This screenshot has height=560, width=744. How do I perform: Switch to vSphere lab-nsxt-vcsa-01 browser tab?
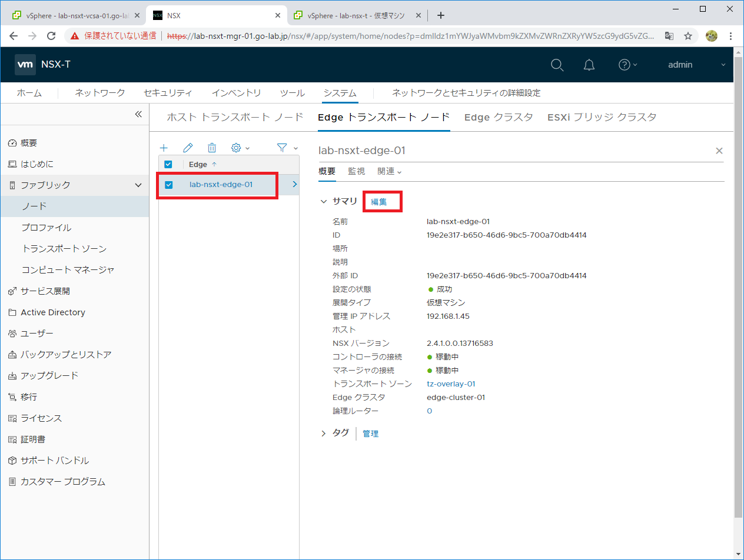click(x=75, y=15)
